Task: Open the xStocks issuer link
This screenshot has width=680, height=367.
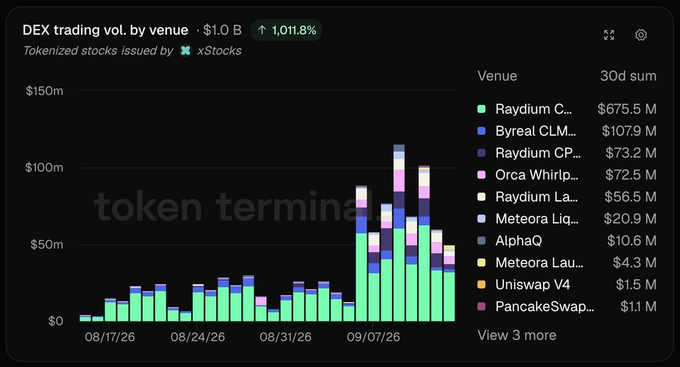Action: [219, 51]
